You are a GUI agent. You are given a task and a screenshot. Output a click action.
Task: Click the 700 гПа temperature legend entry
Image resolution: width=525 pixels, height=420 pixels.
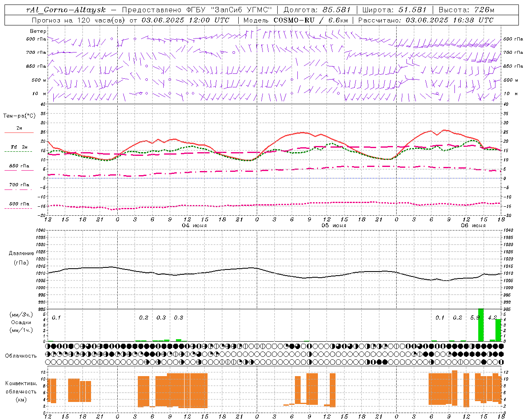pos(19,186)
